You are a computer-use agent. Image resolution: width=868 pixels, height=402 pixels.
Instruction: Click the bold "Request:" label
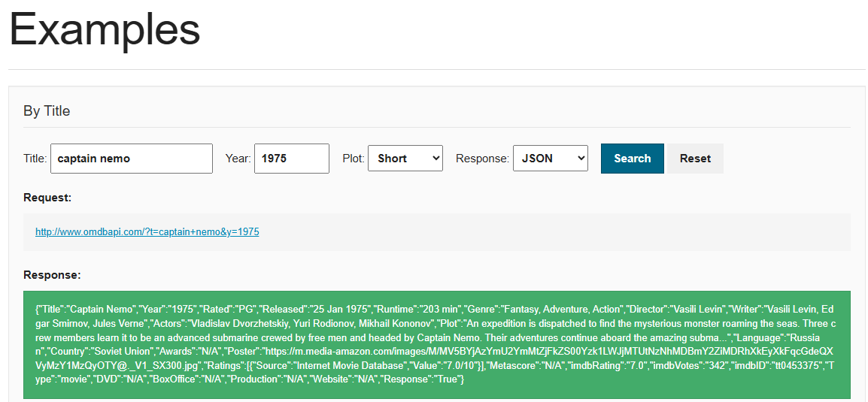[x=47, y=198]
